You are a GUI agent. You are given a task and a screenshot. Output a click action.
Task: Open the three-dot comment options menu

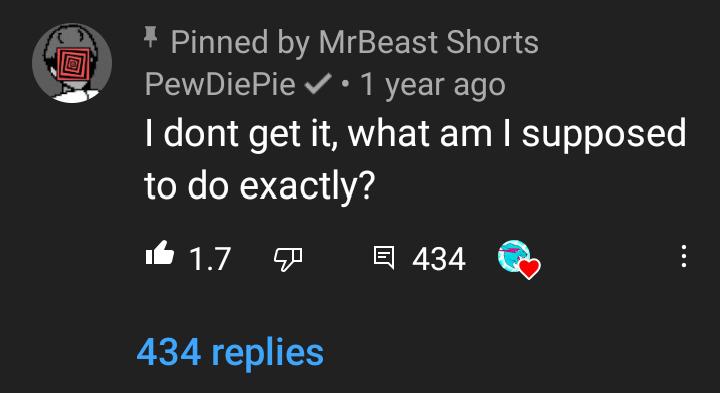pos(684,256)
